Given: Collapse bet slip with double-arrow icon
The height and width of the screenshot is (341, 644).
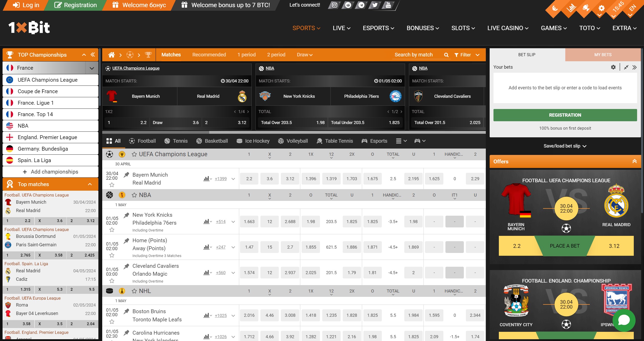Looking at the screenshot, I should point(635,67).
